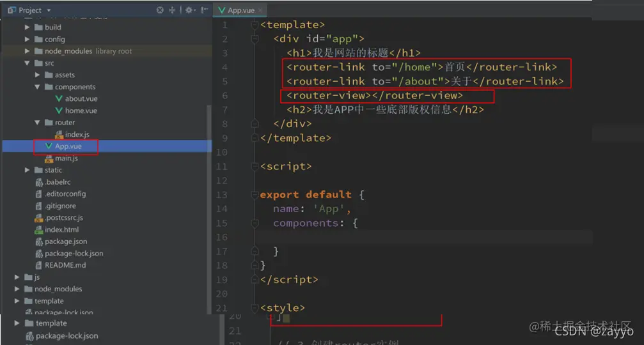Click the Project panel vertical scrollbar
The image size is (644, 345).
point(209,209)
